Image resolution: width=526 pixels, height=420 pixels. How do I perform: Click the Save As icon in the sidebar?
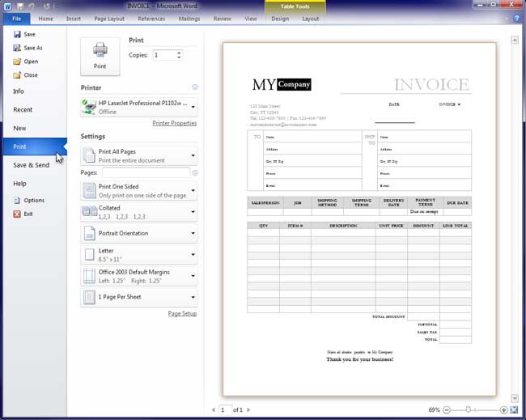[x=17, y=48]
